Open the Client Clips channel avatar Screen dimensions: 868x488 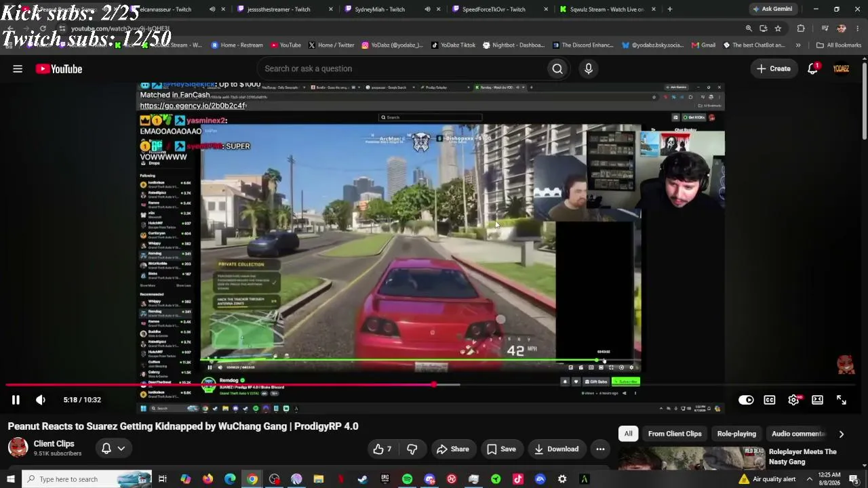pyautogui.click(x=18, y=447)
